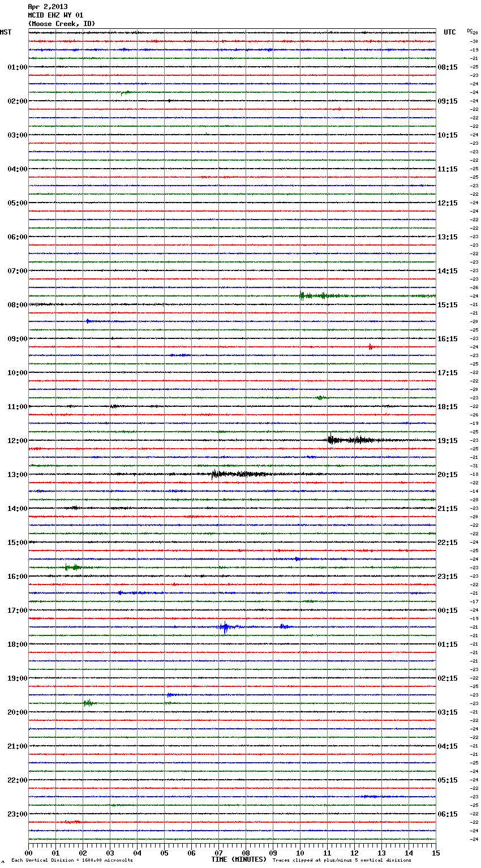481x868 pixels.
Task: Select the "12:15" UTC time label
Action: pos(448,203)
